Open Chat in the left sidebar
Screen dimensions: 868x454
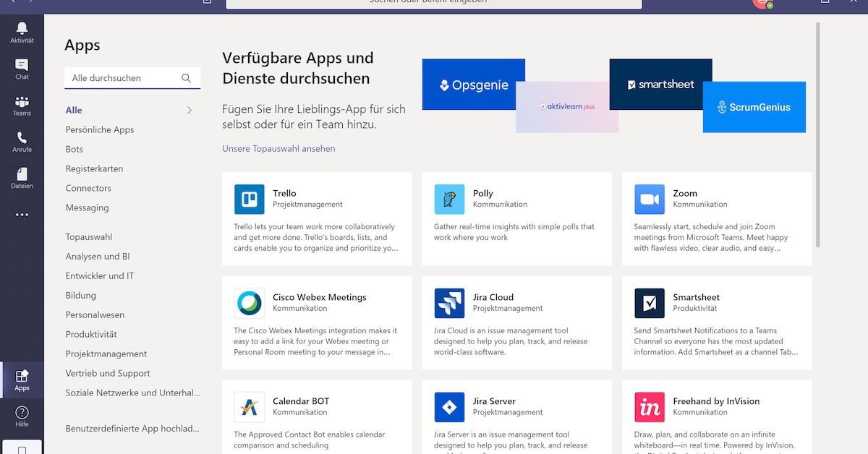pos(22,67)
